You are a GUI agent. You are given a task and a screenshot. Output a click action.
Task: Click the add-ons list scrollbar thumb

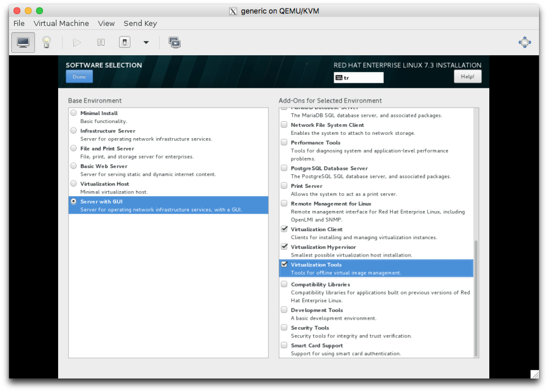(476, 298)
